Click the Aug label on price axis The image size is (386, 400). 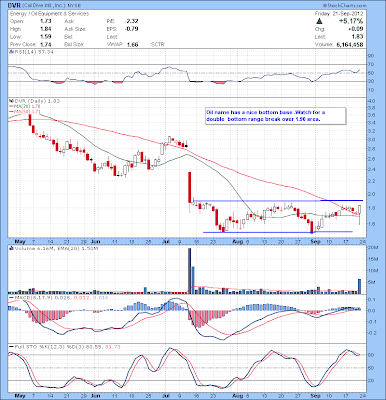coord(237,241)
